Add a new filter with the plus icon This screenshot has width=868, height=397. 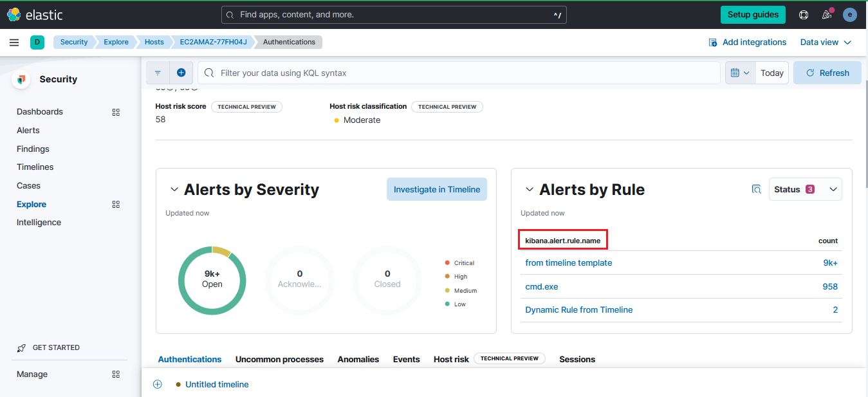tap(181, 73)
